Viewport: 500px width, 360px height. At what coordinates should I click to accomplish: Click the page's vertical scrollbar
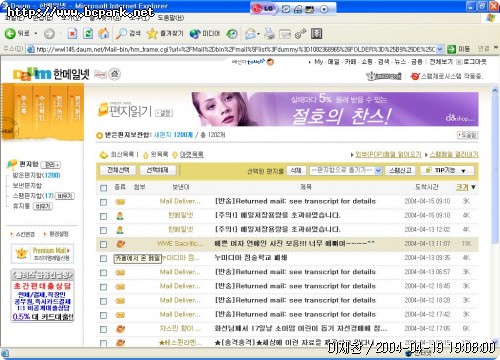pyautogui.click(x=495, y=217)
